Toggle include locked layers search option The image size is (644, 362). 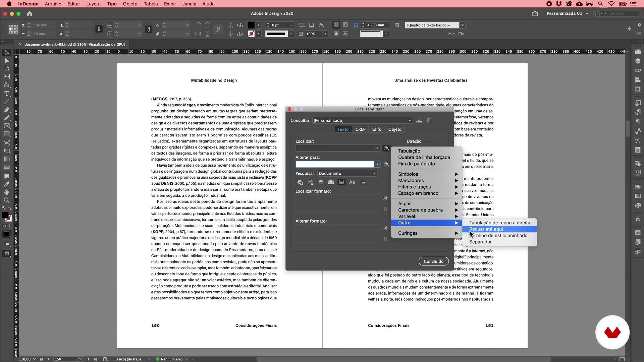(x=300, y=182)
